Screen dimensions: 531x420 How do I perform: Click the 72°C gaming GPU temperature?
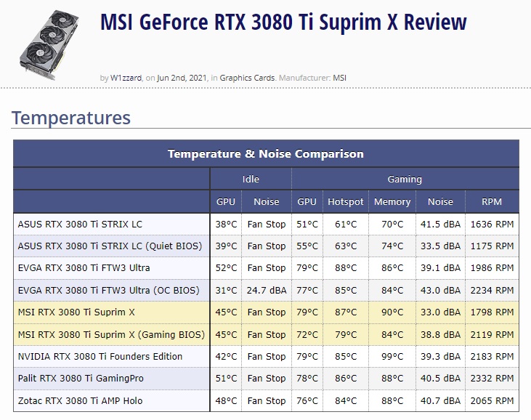click(x=307, y=335)
